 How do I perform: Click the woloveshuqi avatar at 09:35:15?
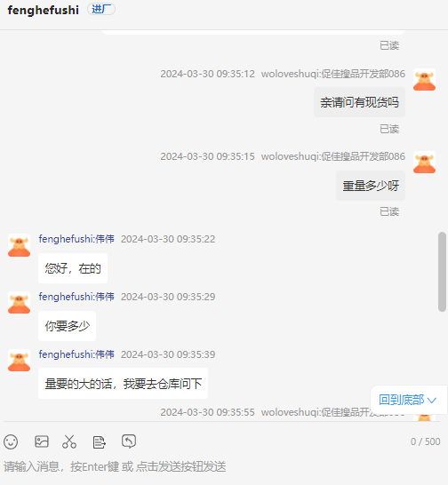(x=424, y=163)
